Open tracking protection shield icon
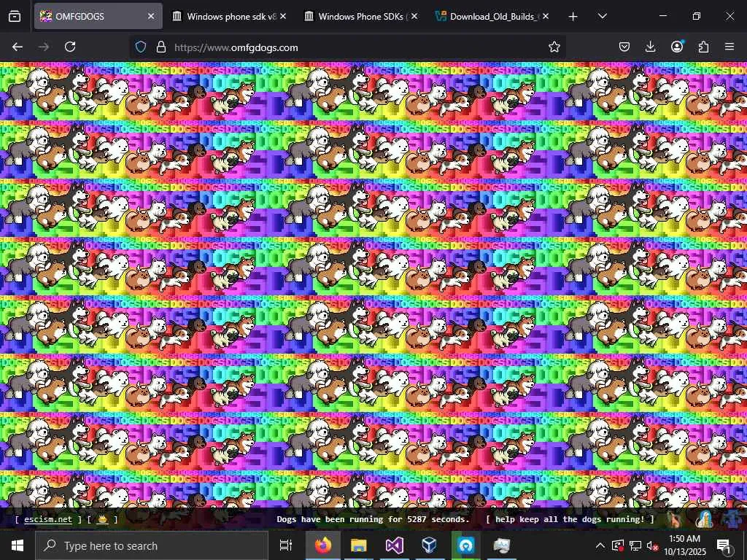The width and height of the screenshot is (747, 560). (x=141, y=47)
